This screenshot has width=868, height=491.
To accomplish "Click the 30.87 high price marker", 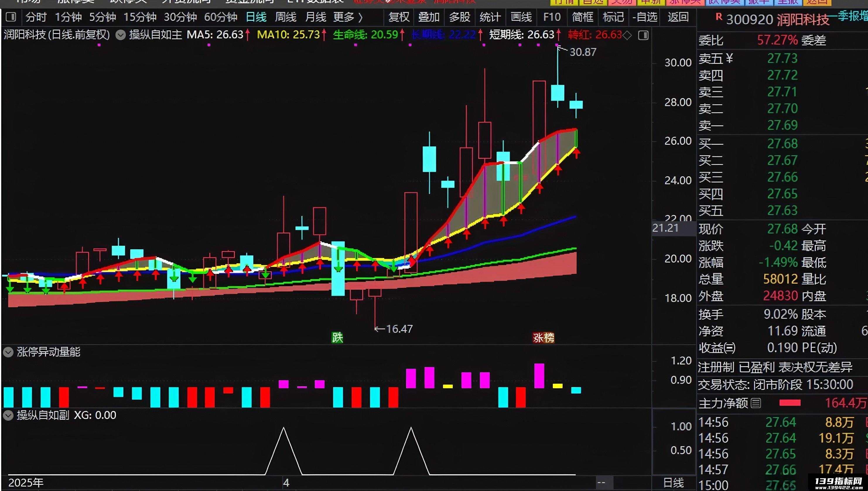I will [583, 52].
